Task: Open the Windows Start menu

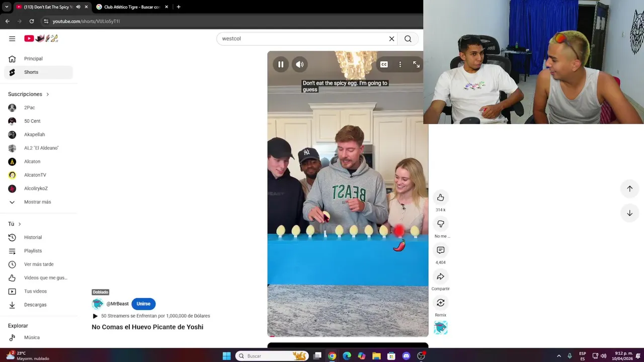Action: [x=226, y=356]
